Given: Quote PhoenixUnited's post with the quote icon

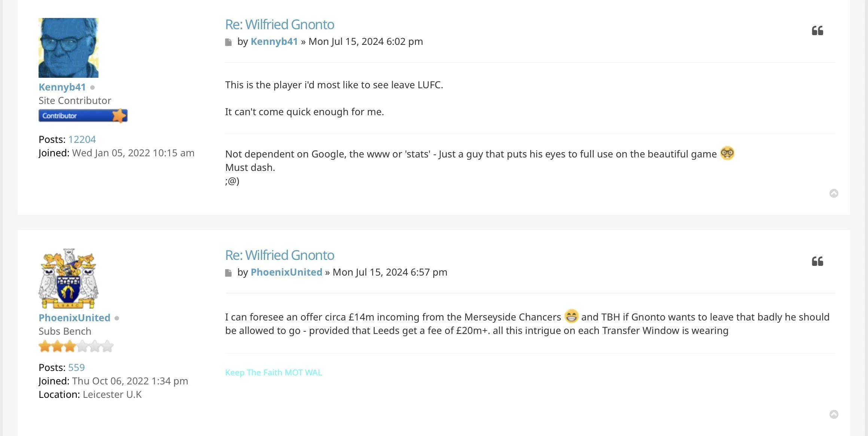Looking at the screenshot, I should click(x=817, y=261).
